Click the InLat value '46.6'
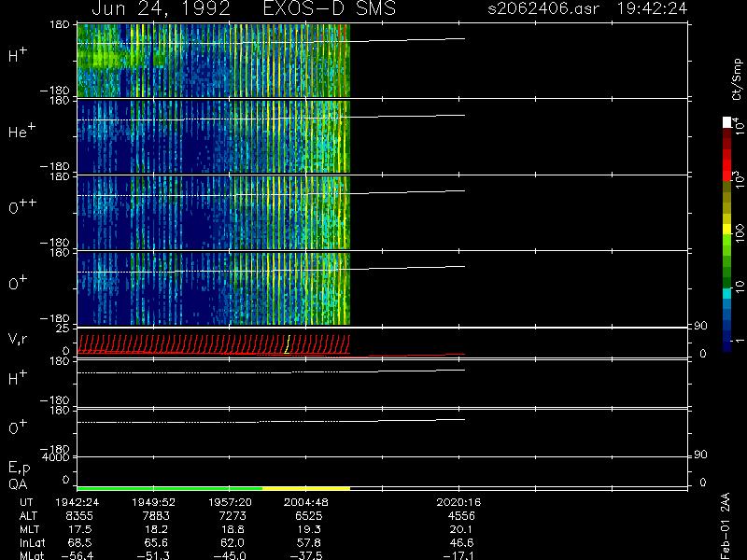Screen dimensions: 747x560 point(462,542)
